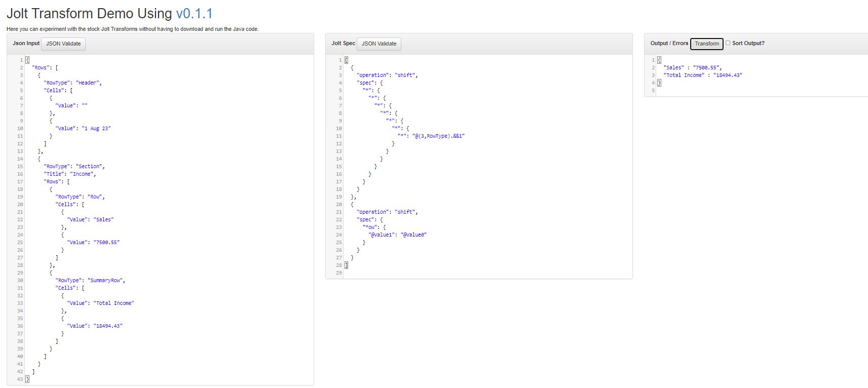Click the "@Value1": "@Value0" spec line

[398, 235]
